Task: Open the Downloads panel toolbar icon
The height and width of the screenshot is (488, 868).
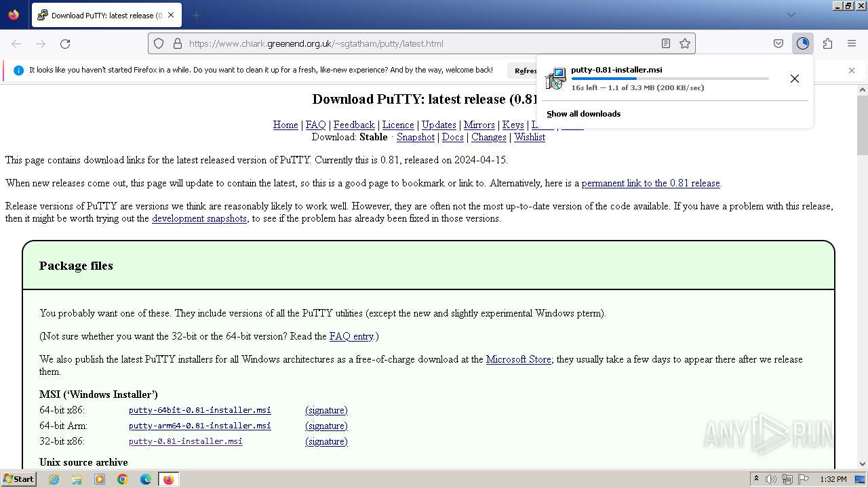Action: (x=803, y=43)
